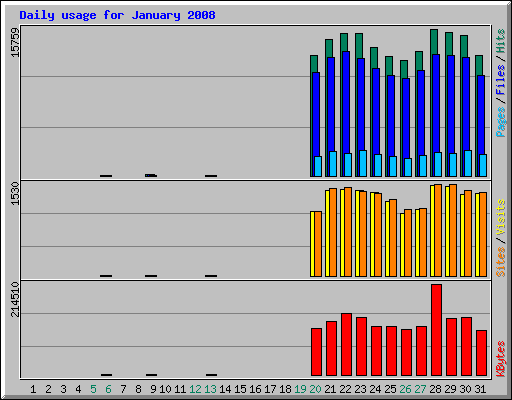The height and width of the screenshot is (400, 512).
Task: Click the 214510 KBytes axis value
Action: click(15, 299)
